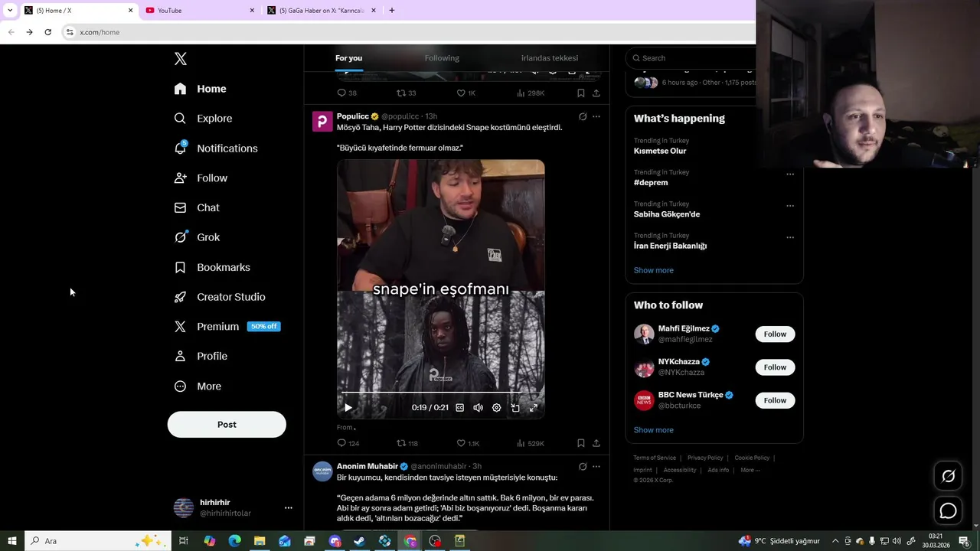Follow Mahfi Eğilmez

click(775, 334)
